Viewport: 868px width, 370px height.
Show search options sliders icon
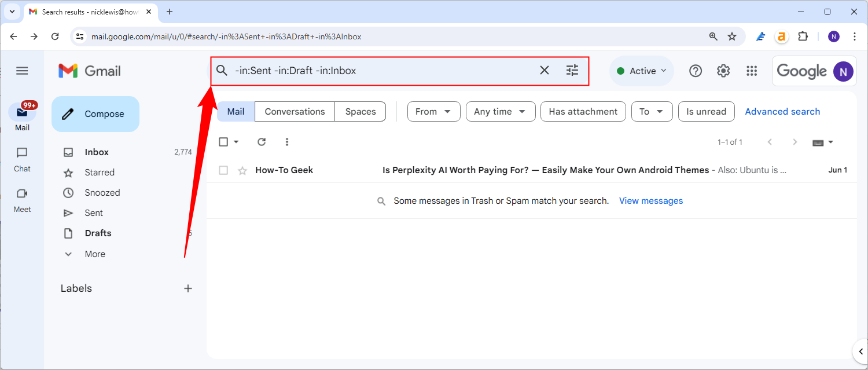click(572, 71)
